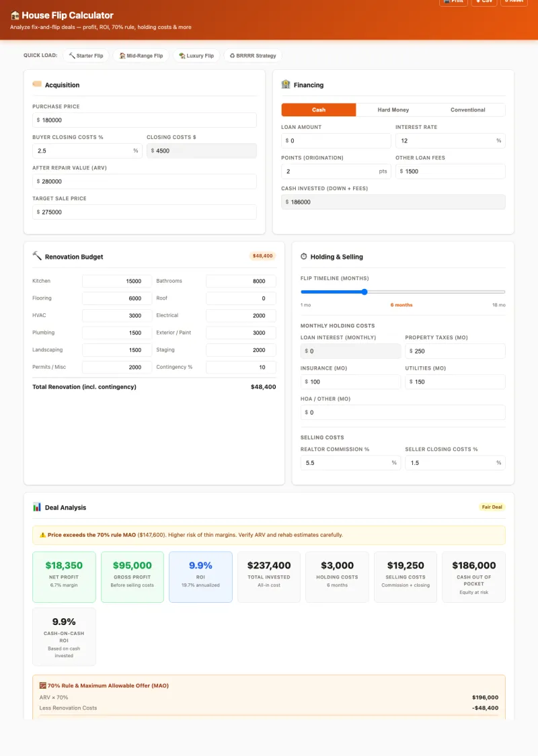The height and width of the screenshot is (756, 538).
Task: Click the warning icon in the 70% rule alert
Action: pos(42,535)
